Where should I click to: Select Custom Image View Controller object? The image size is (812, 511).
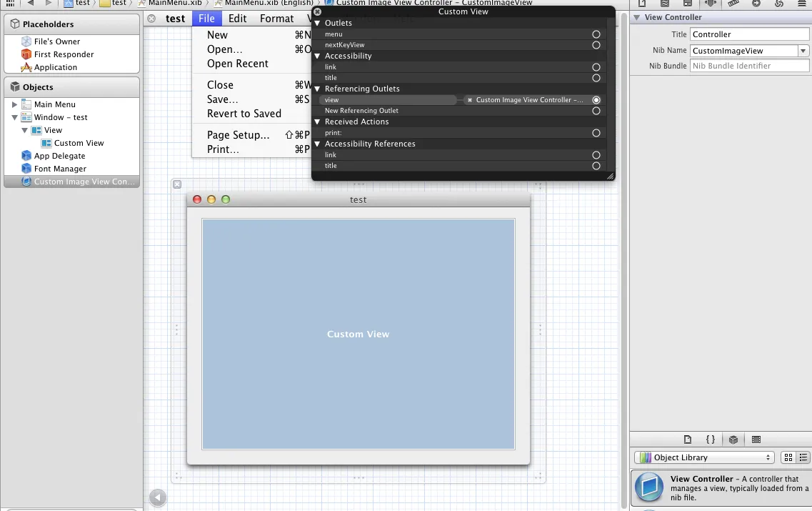(x=71, y=182)
